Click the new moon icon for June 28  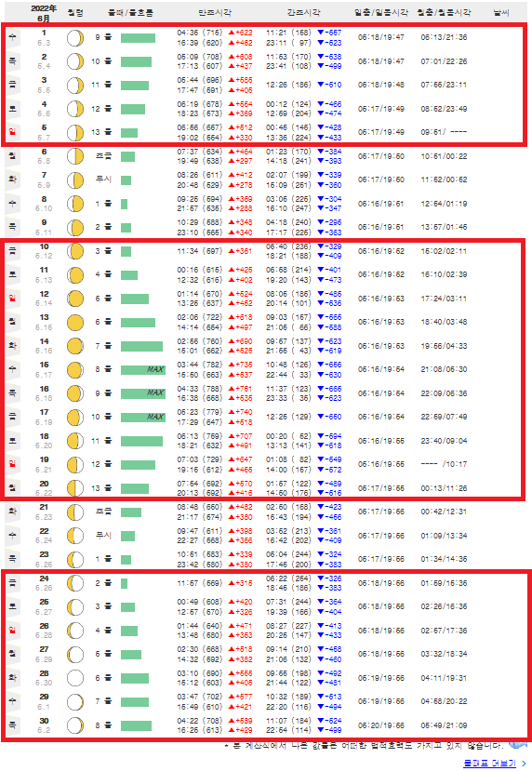pyautogui.click(x=75, y=678)
